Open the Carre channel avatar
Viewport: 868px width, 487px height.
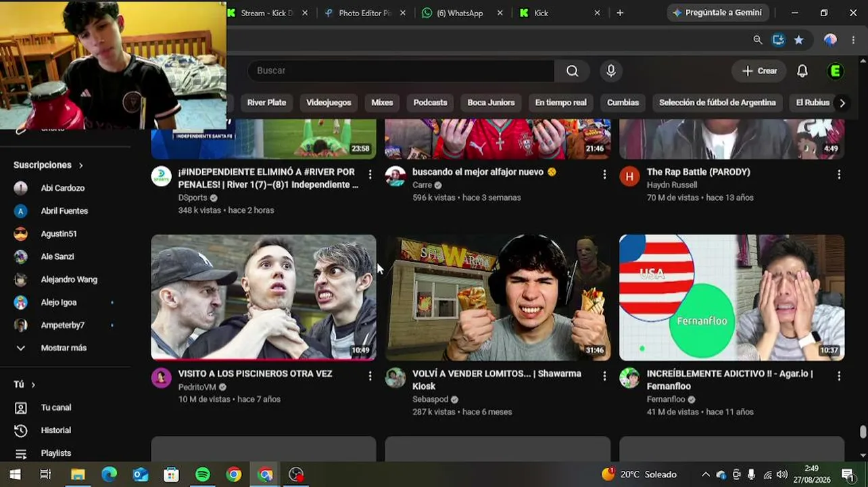point(395,177)
